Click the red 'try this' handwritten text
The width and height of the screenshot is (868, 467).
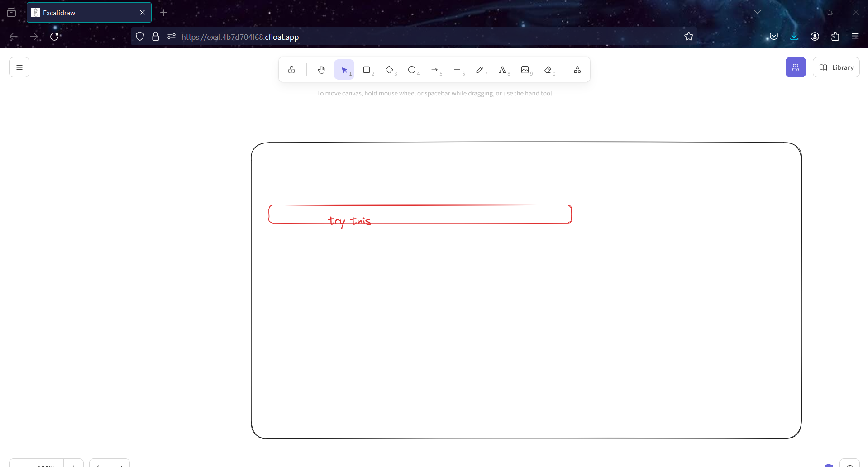[x=349, y=221]
